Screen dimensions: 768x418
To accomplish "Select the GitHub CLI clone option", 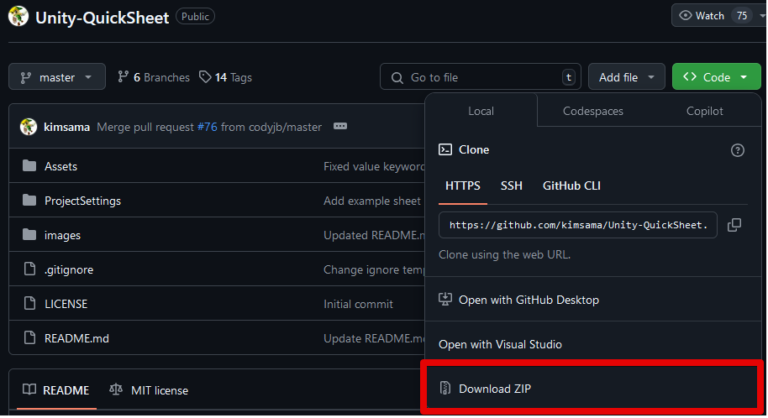I will 571,186.
